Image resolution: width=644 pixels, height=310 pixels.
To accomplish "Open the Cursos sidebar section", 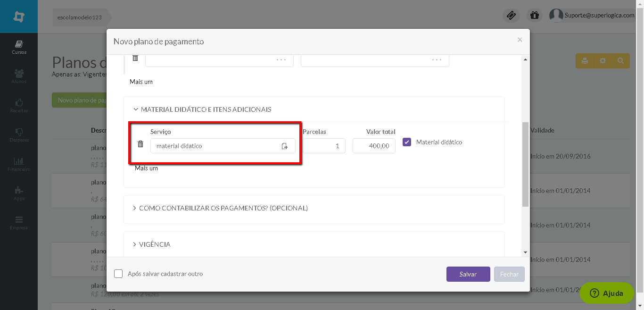I will tap(19, 47).
